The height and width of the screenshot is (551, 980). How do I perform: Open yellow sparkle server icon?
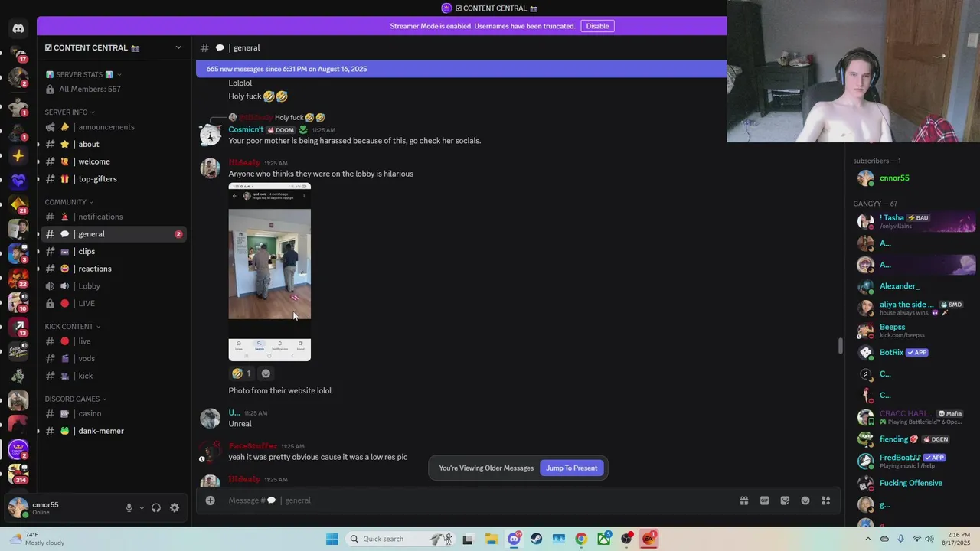(18, 156)
